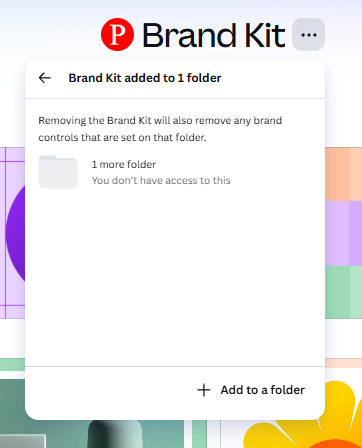This screenshot has width=362, height=448.
Task: Click the Add to a folder label
Action: [263, 390]
